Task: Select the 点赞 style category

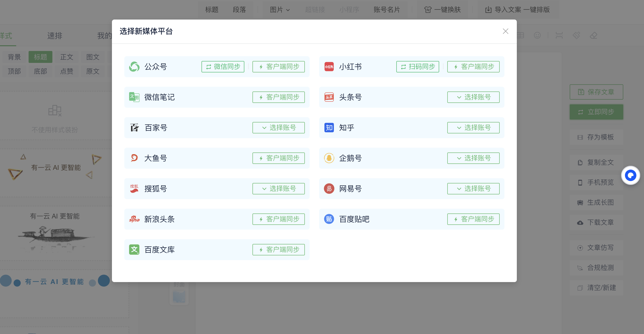Action: (66, 71)
